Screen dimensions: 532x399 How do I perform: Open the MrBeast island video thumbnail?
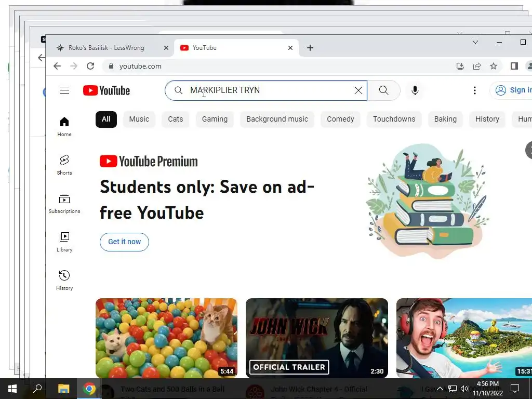[x=464, y=338]
